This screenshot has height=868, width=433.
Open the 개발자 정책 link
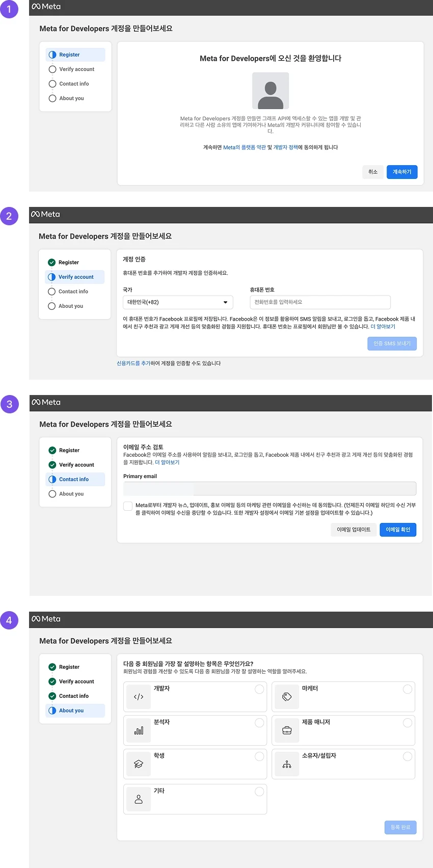click(285, 147)
